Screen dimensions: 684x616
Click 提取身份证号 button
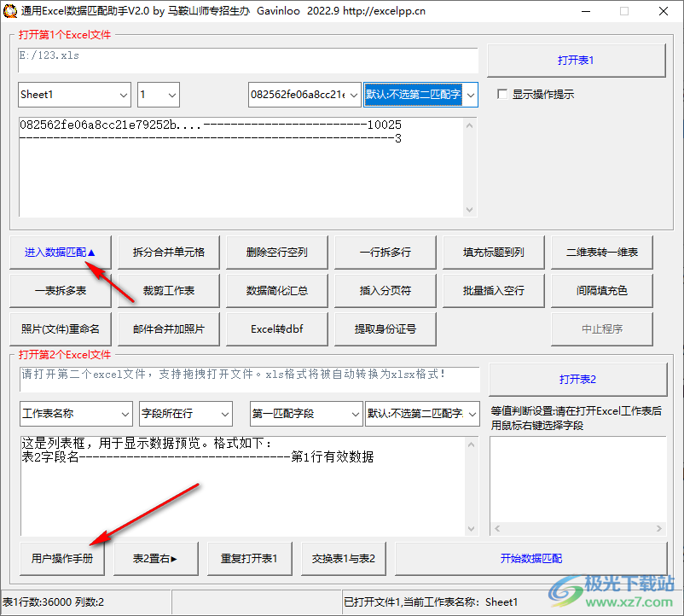385,329
